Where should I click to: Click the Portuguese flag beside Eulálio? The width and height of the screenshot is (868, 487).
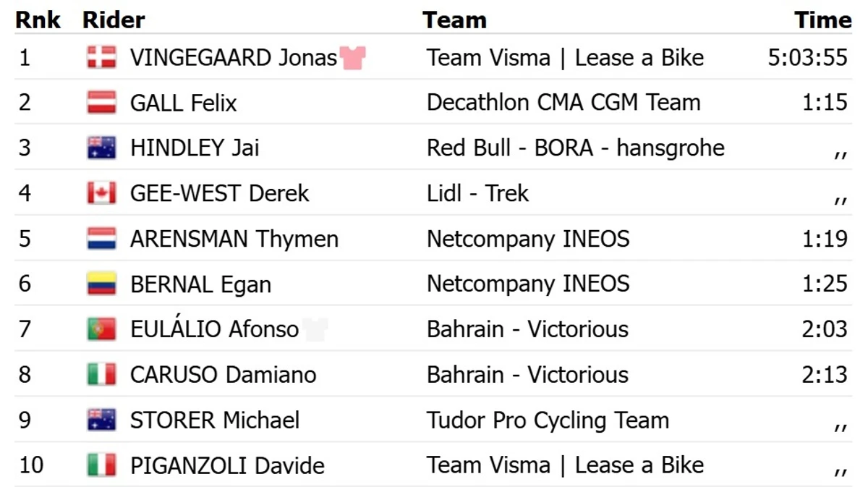coord(101,329)
